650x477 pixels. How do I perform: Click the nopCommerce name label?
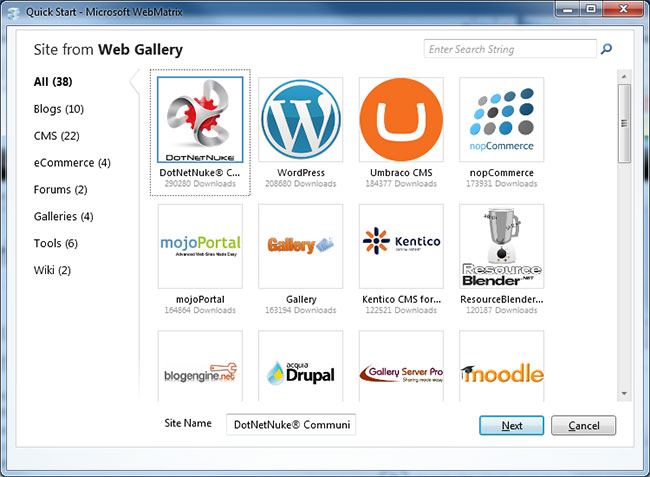pyautogui.click(x=502, y=173)
